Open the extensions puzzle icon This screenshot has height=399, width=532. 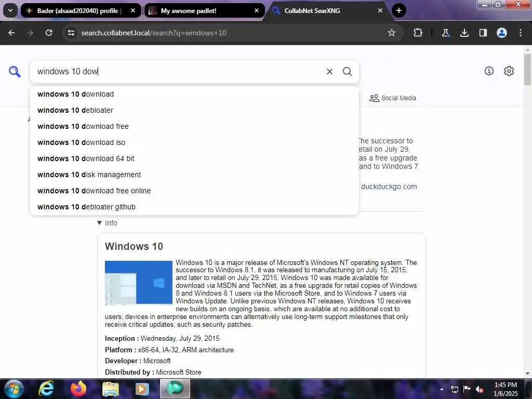coord(418,33)
